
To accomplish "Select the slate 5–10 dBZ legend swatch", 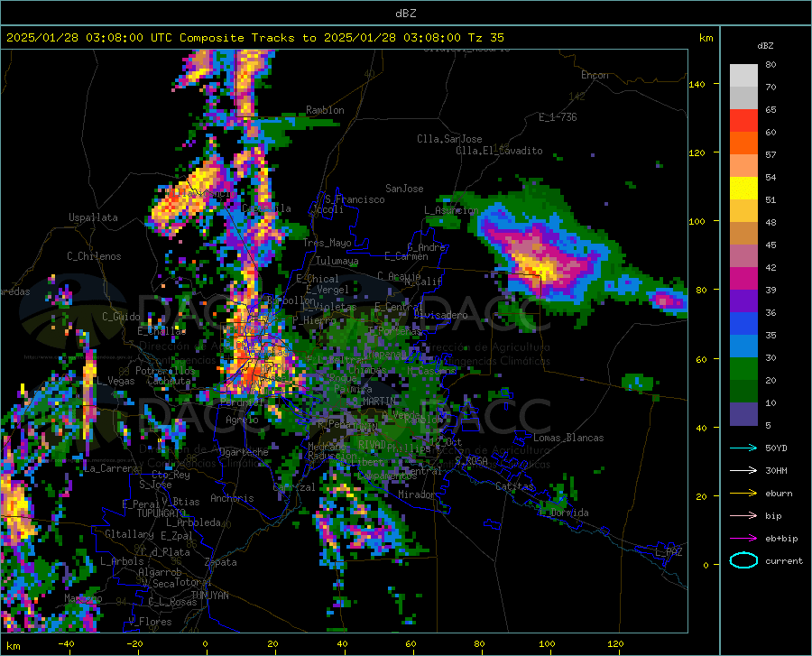I will point(743,414).
